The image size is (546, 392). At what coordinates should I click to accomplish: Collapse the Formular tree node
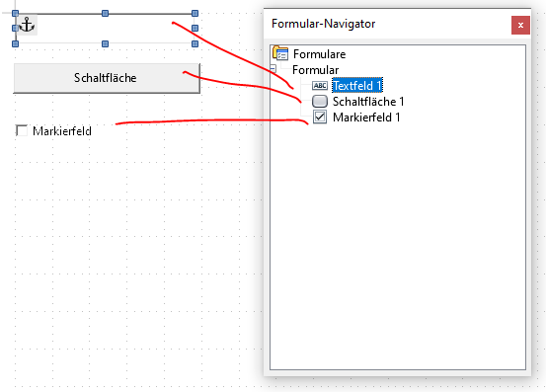coord(273,68)
